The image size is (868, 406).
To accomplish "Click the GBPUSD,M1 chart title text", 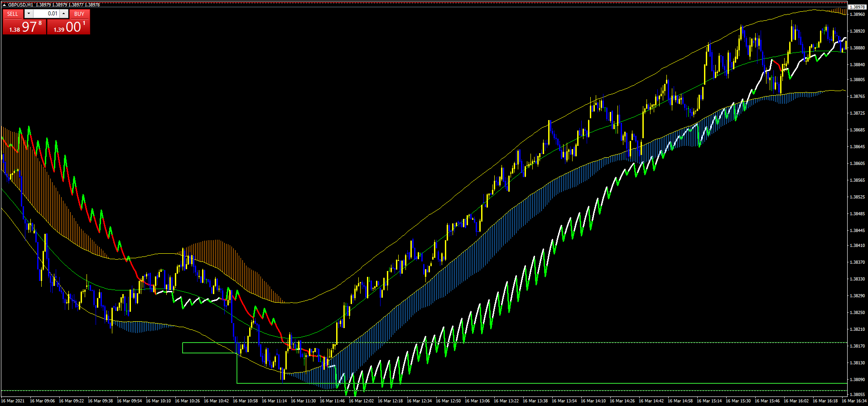I will point(20,5).
